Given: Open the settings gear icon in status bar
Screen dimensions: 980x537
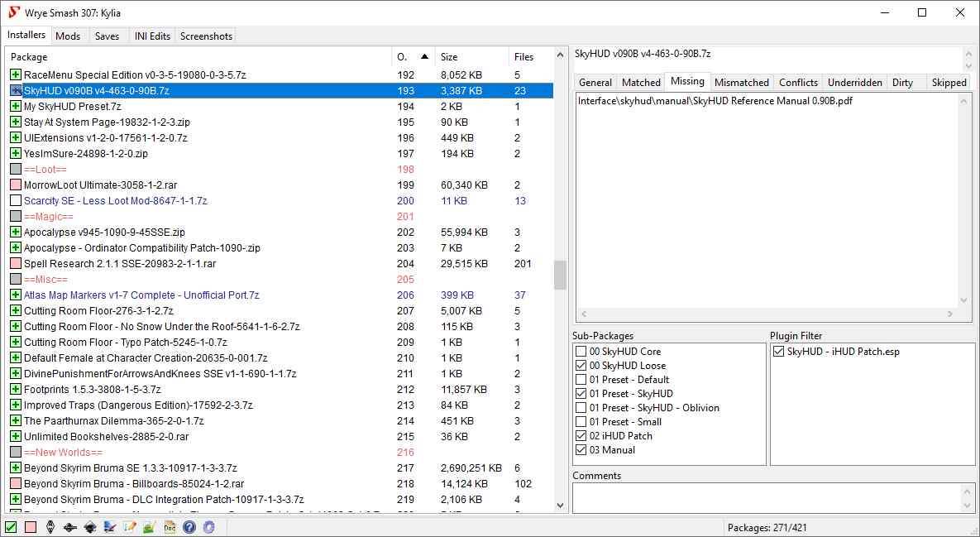Looking at the screenshot, I should 209,527.
